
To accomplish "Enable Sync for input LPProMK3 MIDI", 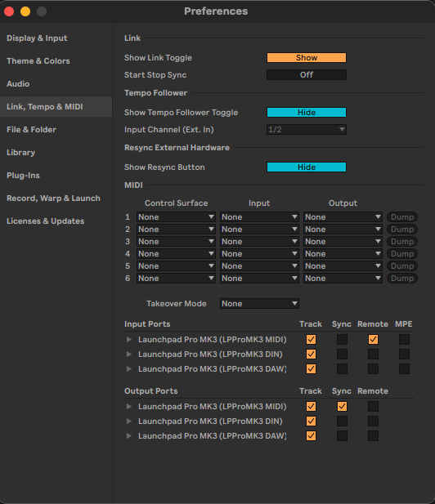I will (x=342, y=340).
